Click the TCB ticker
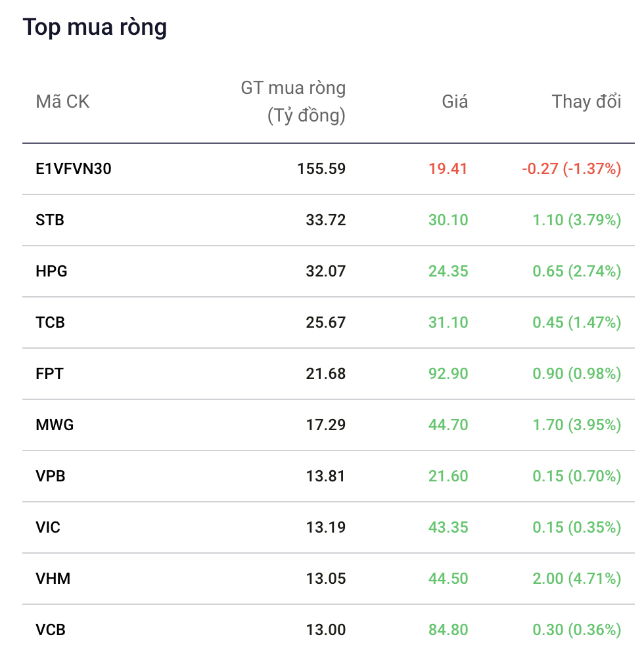The image size is (644, 662). [51, 322]
